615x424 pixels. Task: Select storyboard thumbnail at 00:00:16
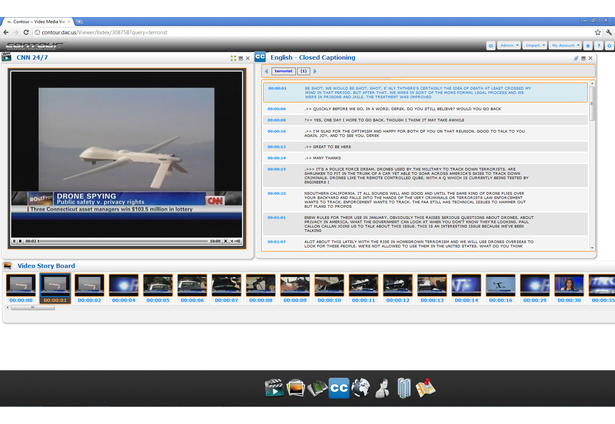click(x=500, y=285)
